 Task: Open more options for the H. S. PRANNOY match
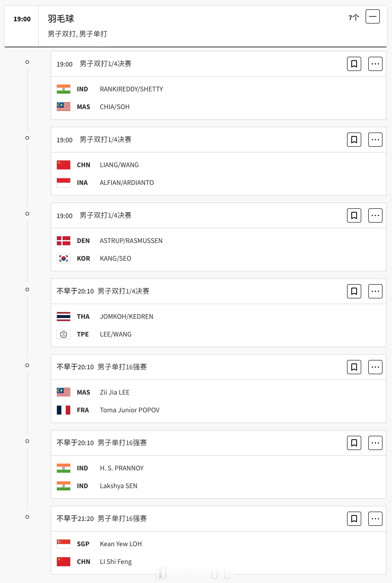[x=375, y=443]
